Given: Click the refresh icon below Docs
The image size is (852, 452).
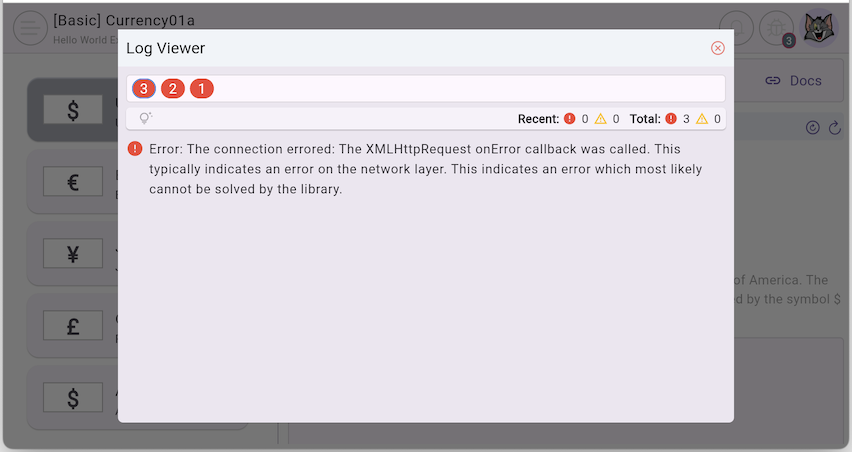Looking at the screenshot, I should 835,128.
